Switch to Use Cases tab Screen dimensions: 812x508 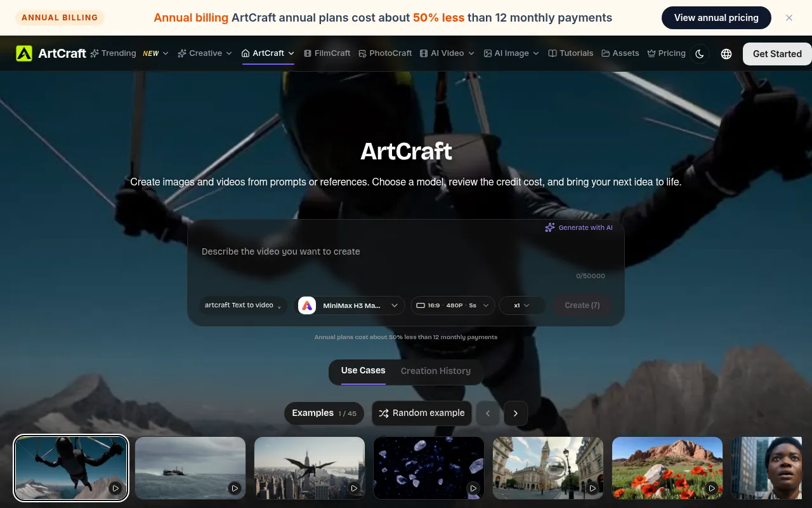[363, 371]
